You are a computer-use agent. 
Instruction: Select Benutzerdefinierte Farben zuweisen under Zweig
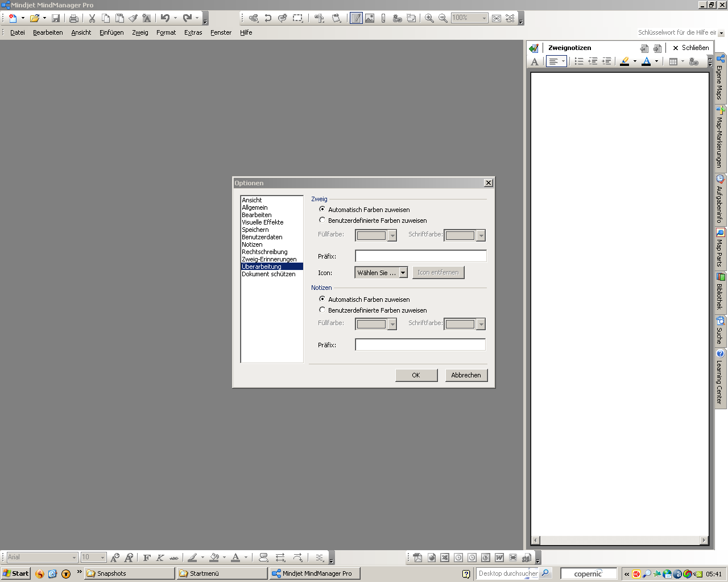(322, 220)
